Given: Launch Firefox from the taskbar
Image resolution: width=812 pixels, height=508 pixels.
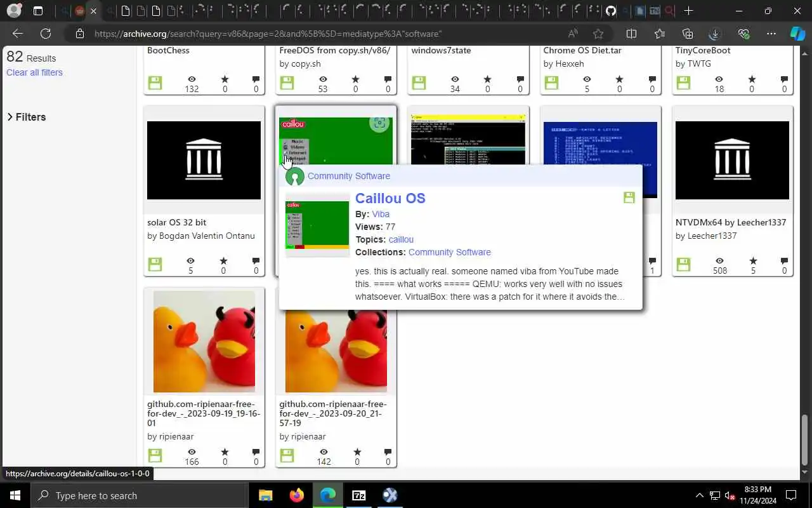Looking at the screenshot, I should pos(296,495).
